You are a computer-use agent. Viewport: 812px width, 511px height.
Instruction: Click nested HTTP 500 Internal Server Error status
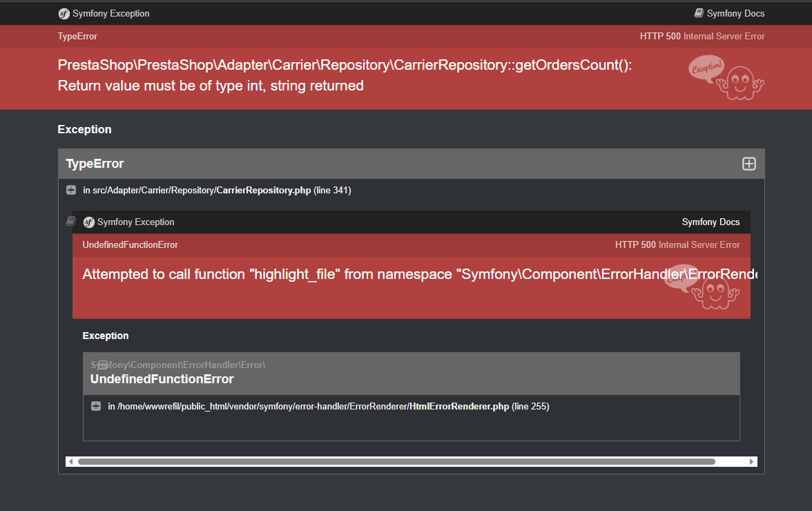677,245
